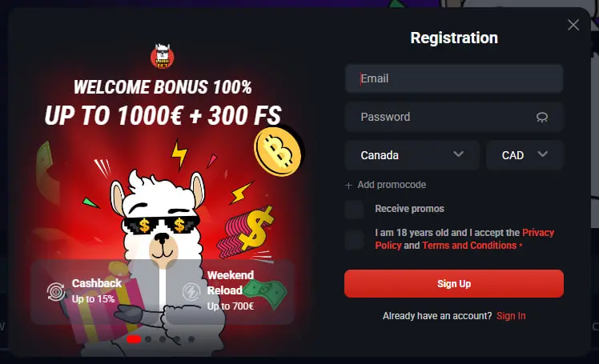Click the pink dollar sign stack graphic
599x364 pixels.
point(246,231)
